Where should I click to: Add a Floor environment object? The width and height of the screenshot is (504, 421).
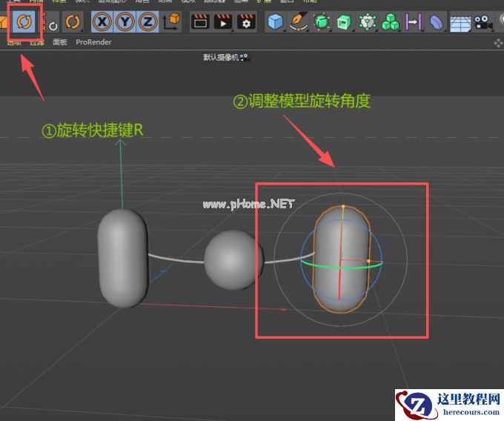460,23
